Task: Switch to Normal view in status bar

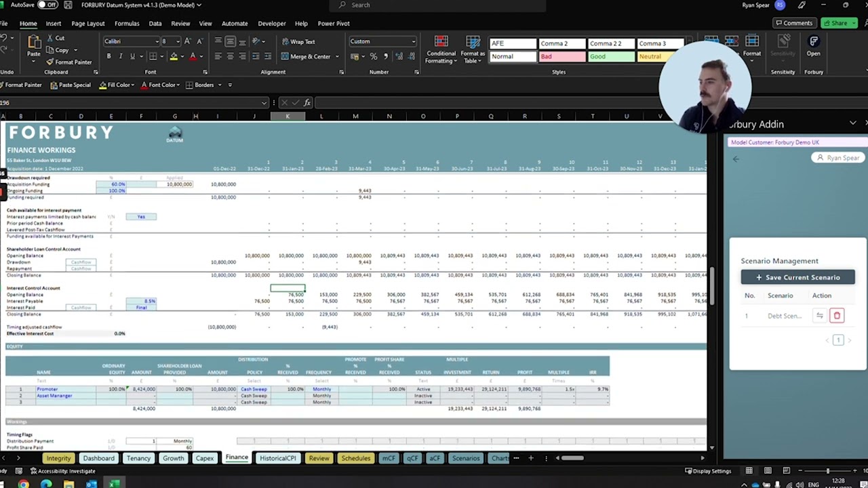Action: click(749, 471)
